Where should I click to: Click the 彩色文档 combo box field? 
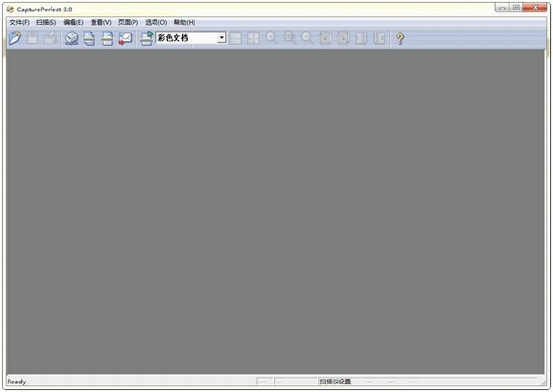tap(191, 37)
